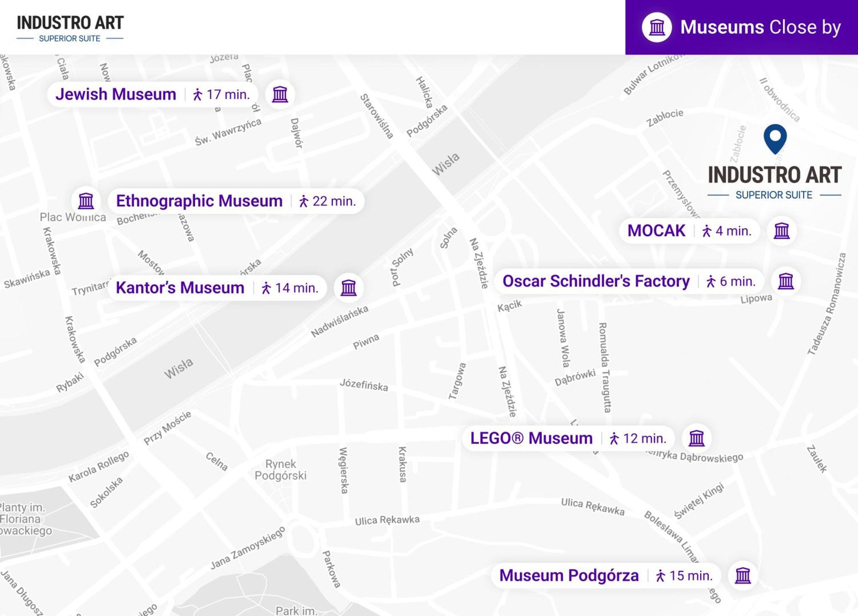Click the Ethnographic Museum building icon

click(x=86, y=200)
